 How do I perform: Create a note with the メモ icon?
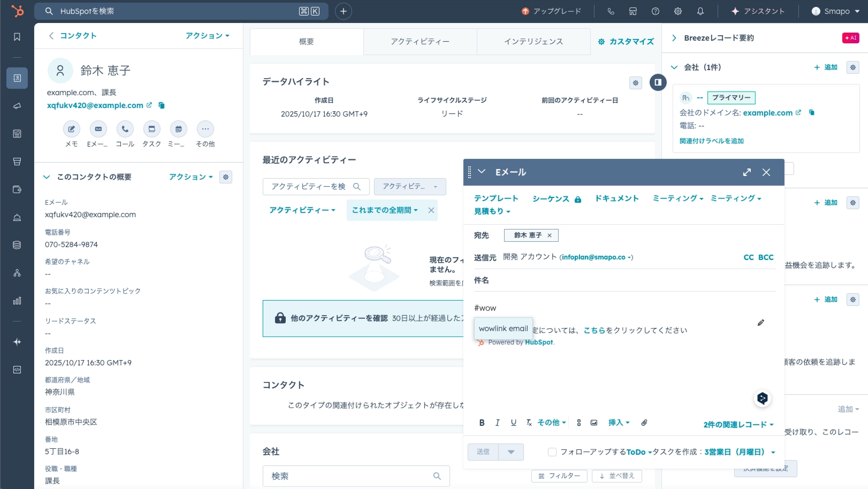tap(72, 129)
